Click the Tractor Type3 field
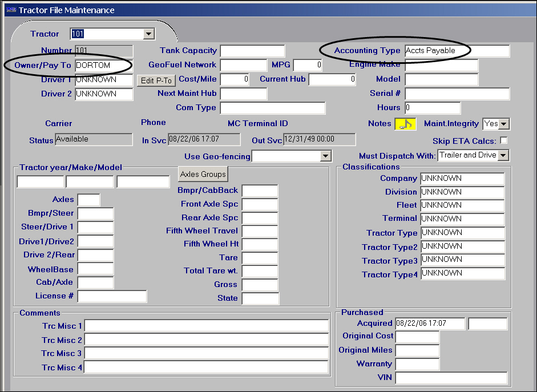This screenshot has height=392, width=537. tap(462, 260)
